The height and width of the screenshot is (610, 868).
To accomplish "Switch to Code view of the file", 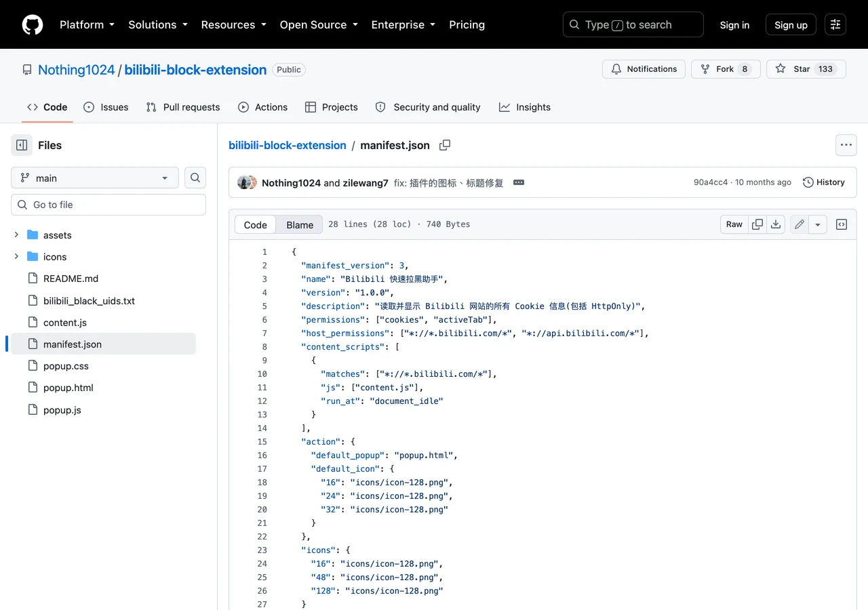I will click(x=256, y=225).
